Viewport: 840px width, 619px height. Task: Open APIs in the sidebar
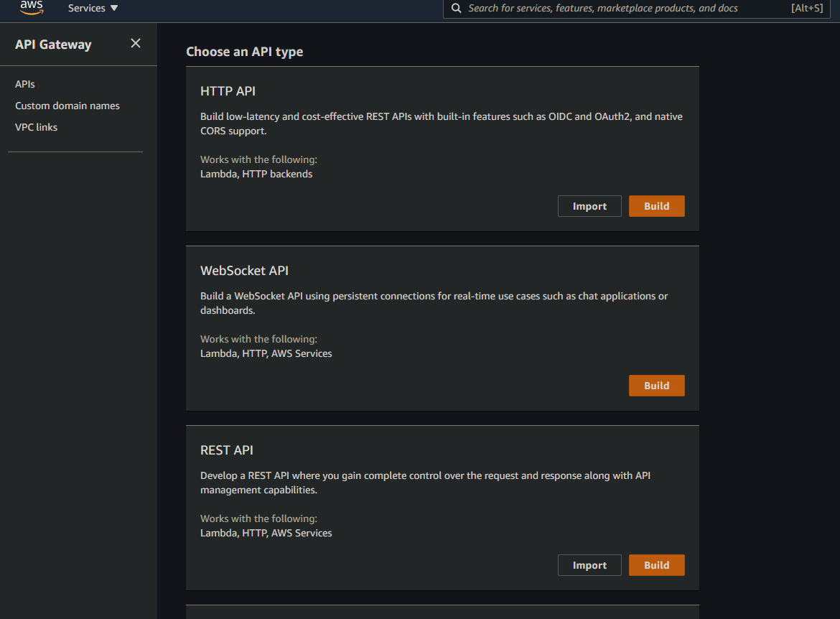24,84
